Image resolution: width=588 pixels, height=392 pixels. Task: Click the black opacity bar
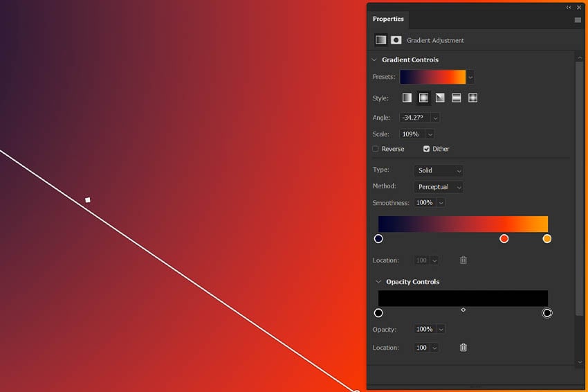[463, 298]
